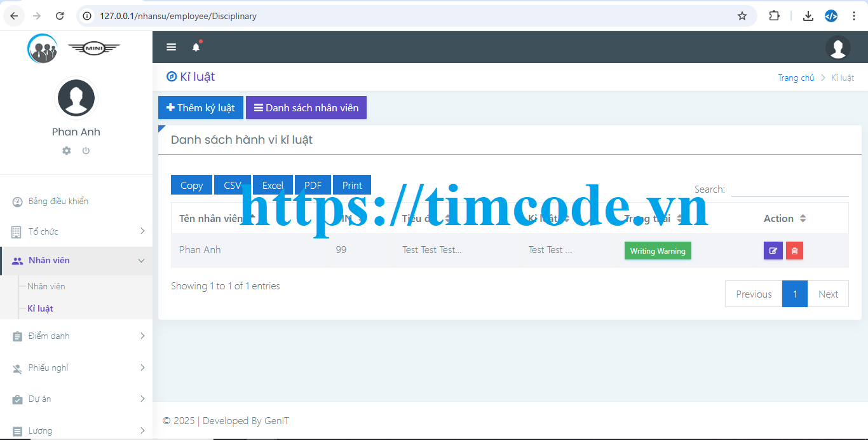Click the value 99 in table

pos(341,250)
